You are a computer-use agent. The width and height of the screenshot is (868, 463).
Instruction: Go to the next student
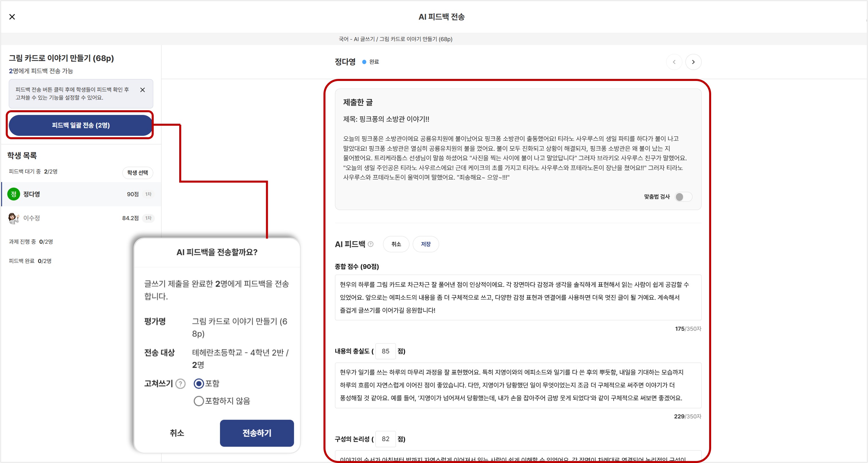693,62
